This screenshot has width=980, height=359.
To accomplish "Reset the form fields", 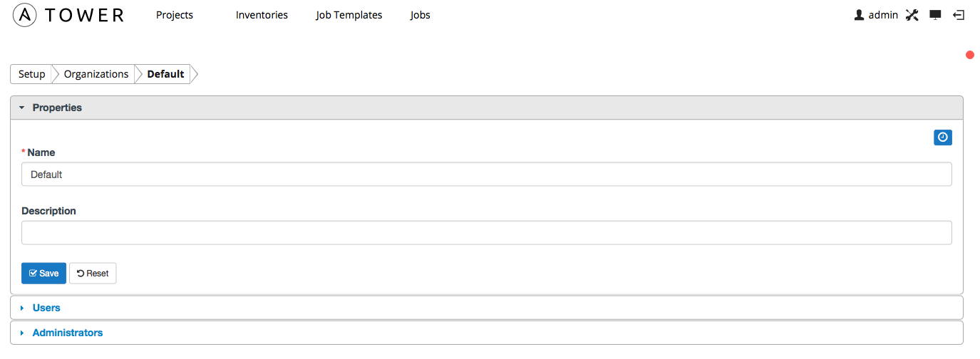I will coord(93,274).
